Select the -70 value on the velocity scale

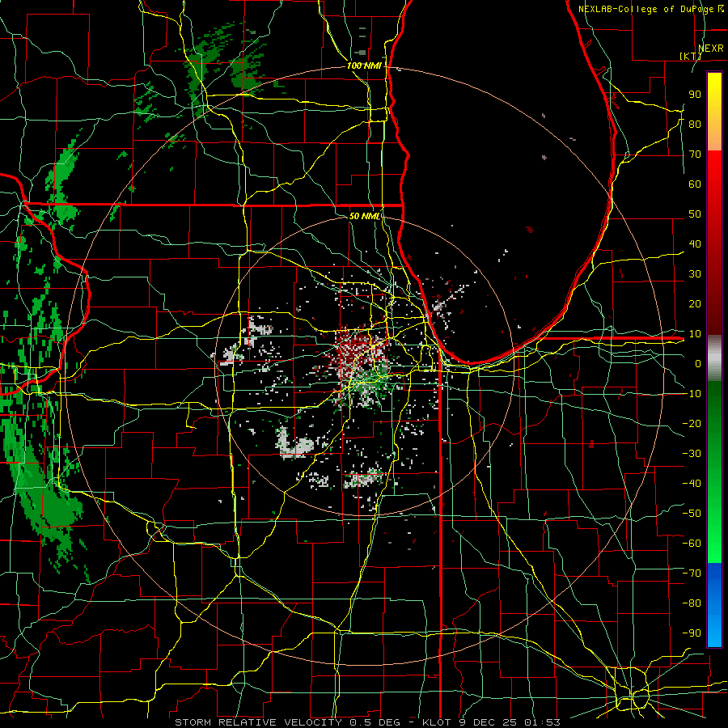click(692, 573)
